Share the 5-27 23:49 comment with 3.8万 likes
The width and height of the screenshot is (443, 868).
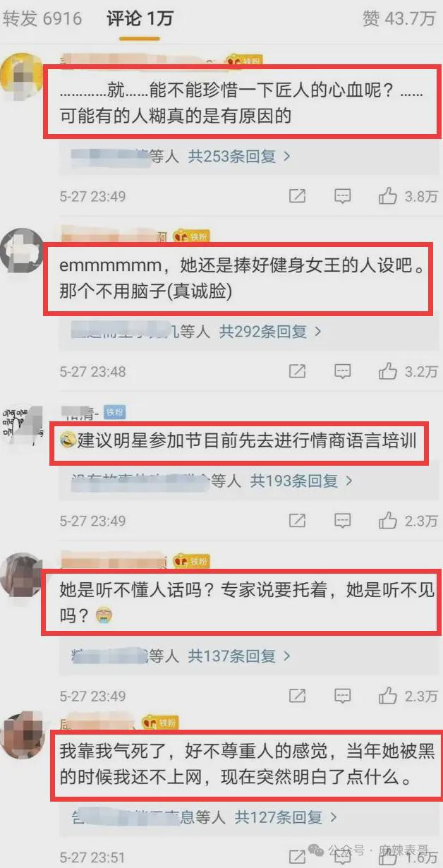pos(298,196)
